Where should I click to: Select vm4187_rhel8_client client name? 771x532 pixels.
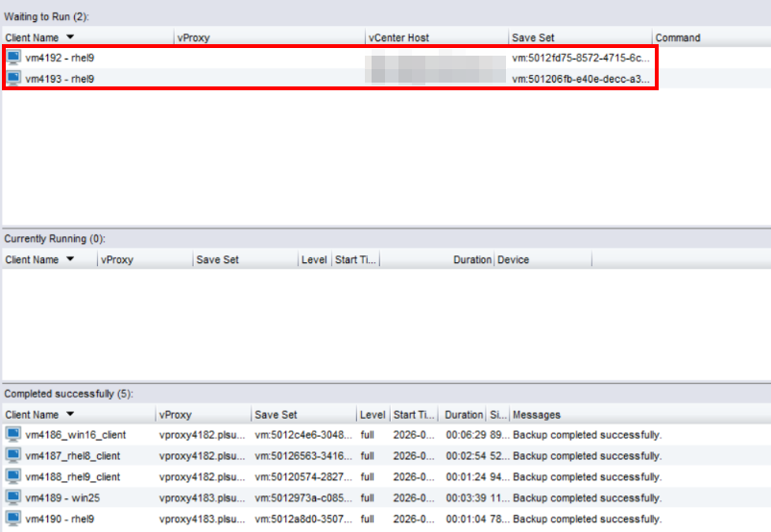(72, 456)
